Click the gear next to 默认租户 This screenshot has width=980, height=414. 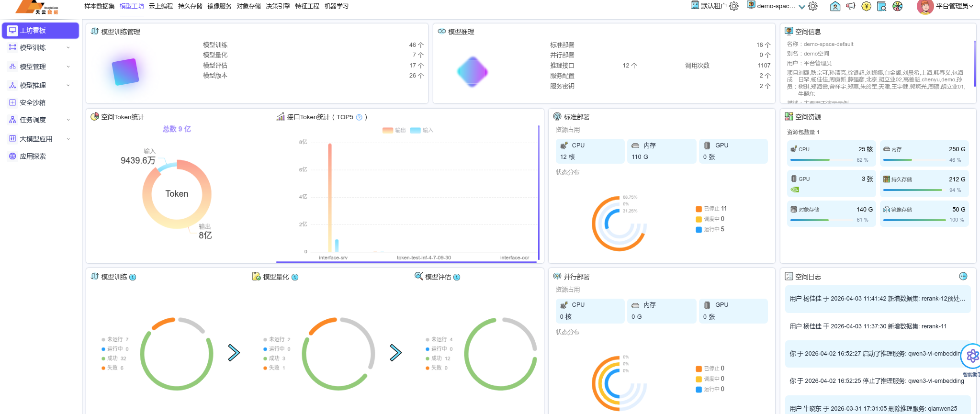[x=733, y=6]
